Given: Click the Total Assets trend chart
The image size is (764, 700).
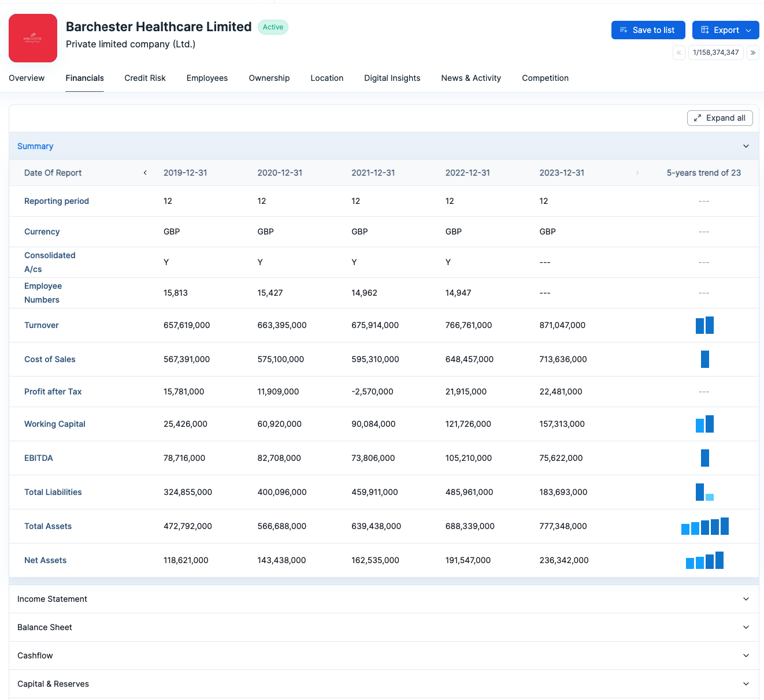Looking at the screenshot, I should point(704,526).
